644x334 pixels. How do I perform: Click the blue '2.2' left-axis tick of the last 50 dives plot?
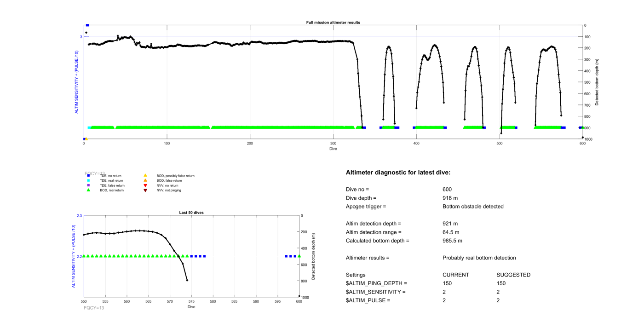tap(79, 257)
